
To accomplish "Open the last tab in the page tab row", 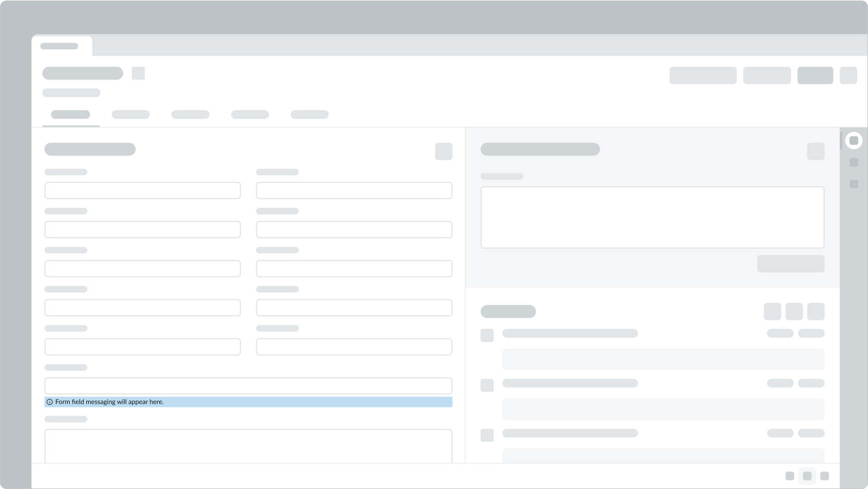I will [x=309, y=115].
